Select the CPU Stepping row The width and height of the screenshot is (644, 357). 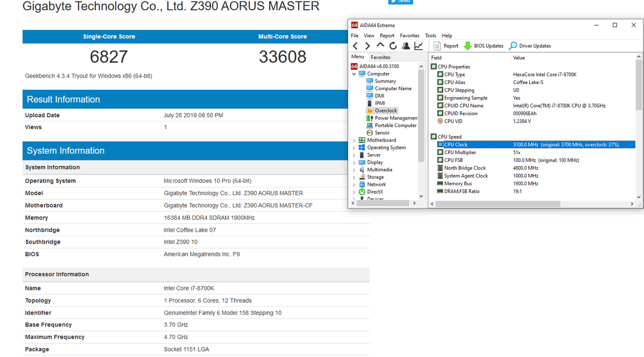533,90
